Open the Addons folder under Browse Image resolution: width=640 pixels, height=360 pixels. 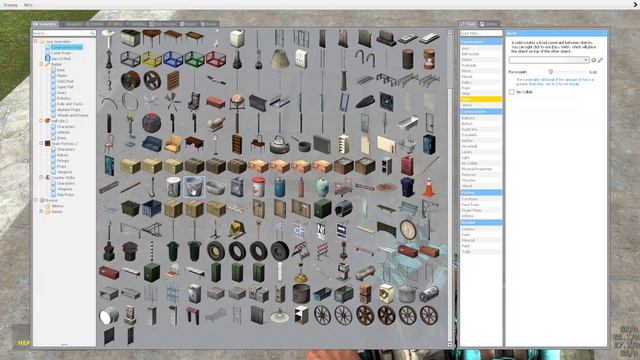pyautogui.click(x=58, y=206)
